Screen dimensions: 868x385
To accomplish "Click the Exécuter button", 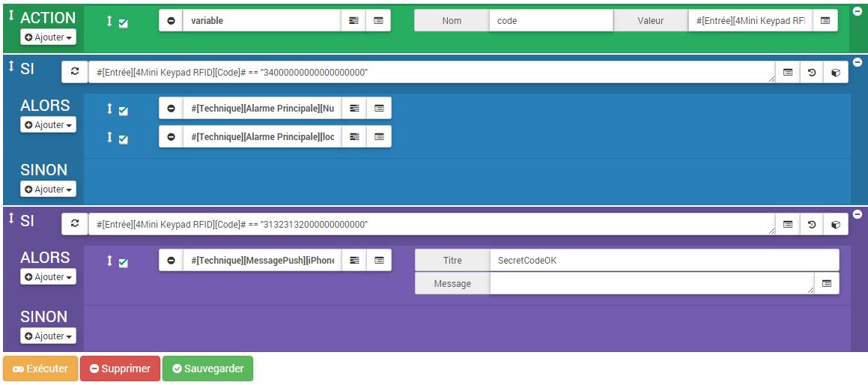I will [40, 369].
